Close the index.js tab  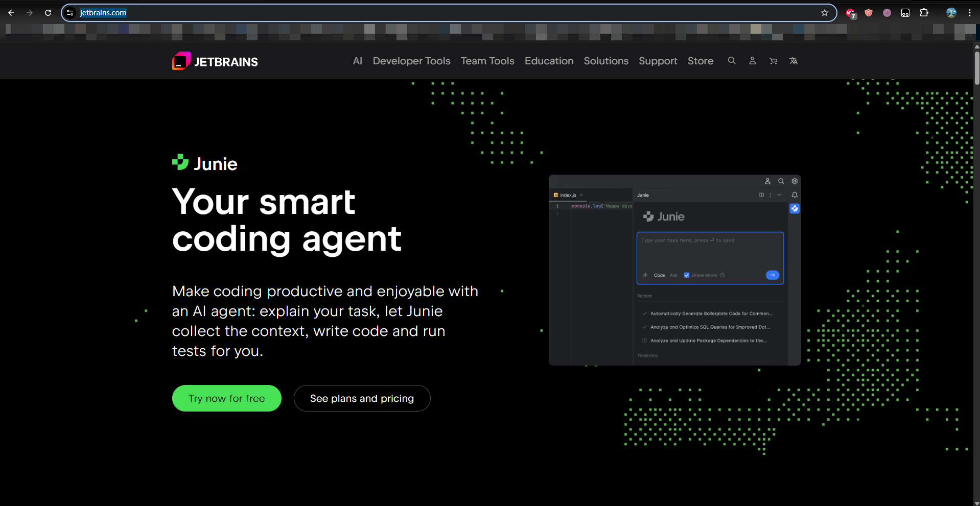(x=581, y=195)
